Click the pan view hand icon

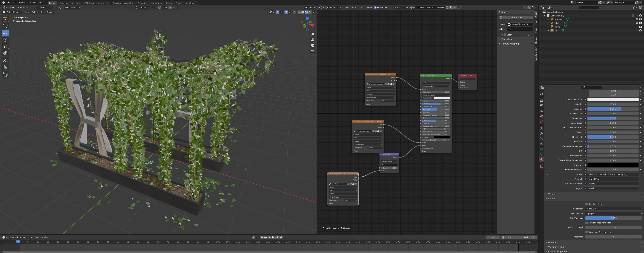(312, 40)
